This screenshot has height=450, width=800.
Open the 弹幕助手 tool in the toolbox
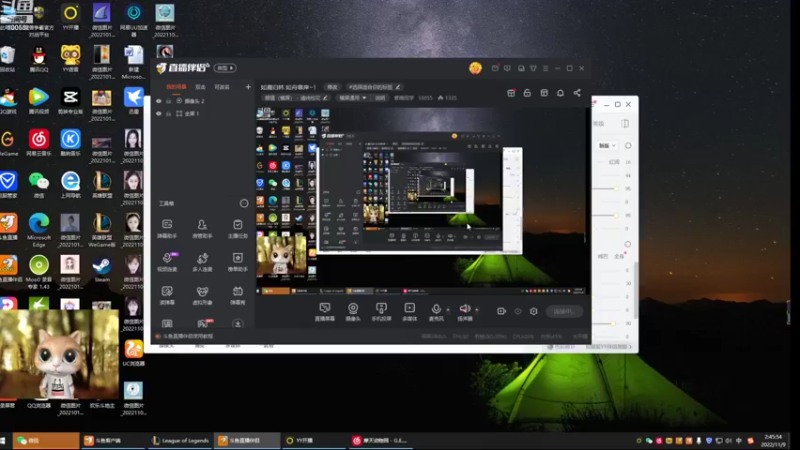tap(167, 229)
